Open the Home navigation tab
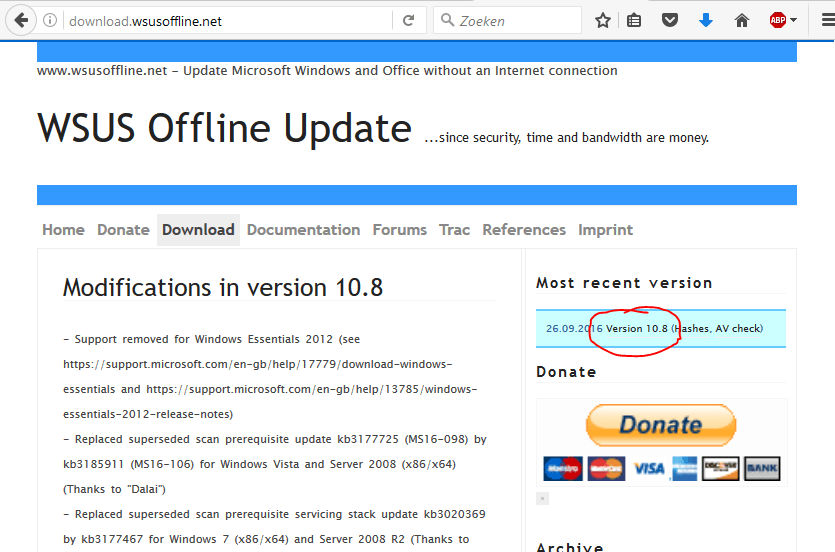Image resolution: width=835 pixels, height=552 pixels. tap(63, 230)
